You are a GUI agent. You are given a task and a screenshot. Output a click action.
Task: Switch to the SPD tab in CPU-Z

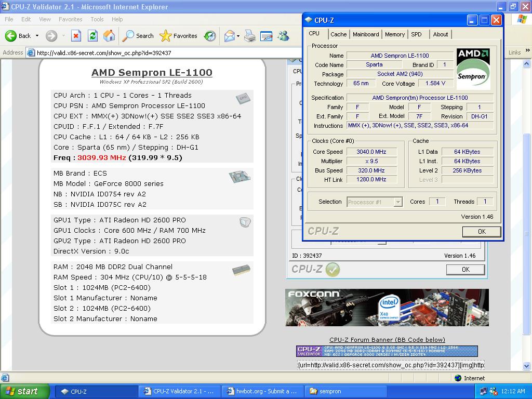pyautogui.click(x=416, y=34)
